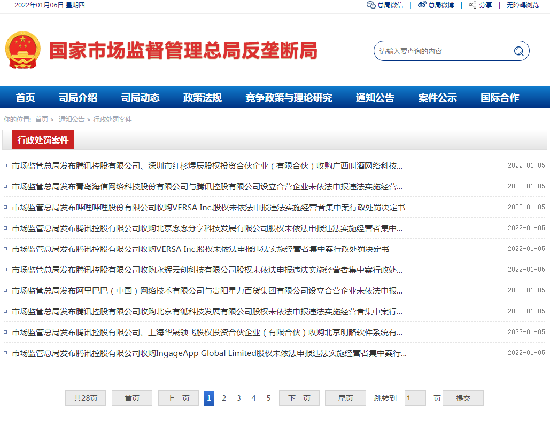The image size is (550, 427).
Task: Open 竞争政策与理论研究 navigation menu
Action: click(289, 98)
